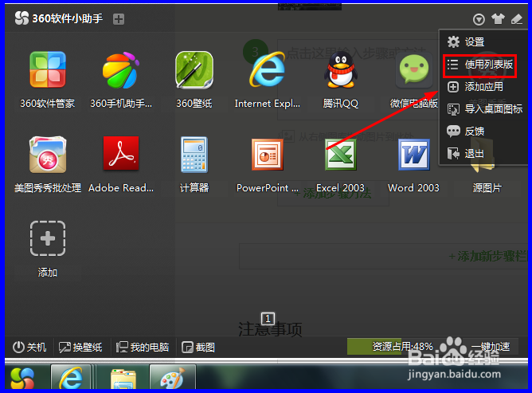Open the 计算器 calculator app
The width and height of the screenshot is (532, 393).
click(x=194, y=155)
